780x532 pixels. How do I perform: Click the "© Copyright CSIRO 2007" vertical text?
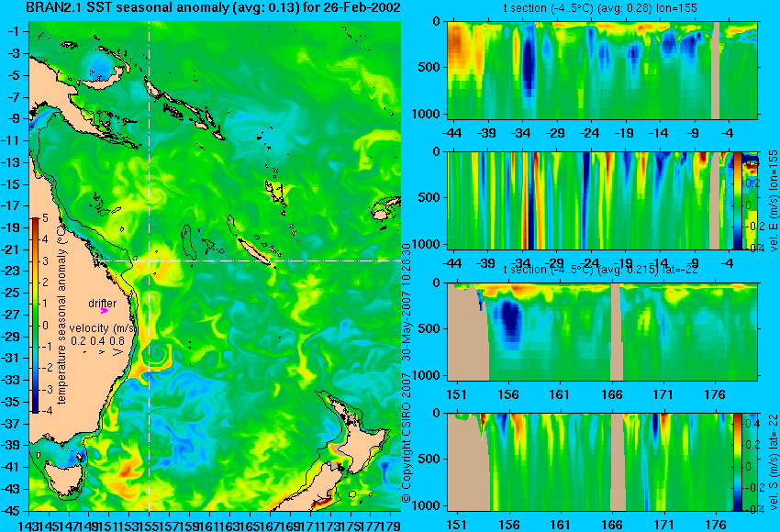(406, 438)
